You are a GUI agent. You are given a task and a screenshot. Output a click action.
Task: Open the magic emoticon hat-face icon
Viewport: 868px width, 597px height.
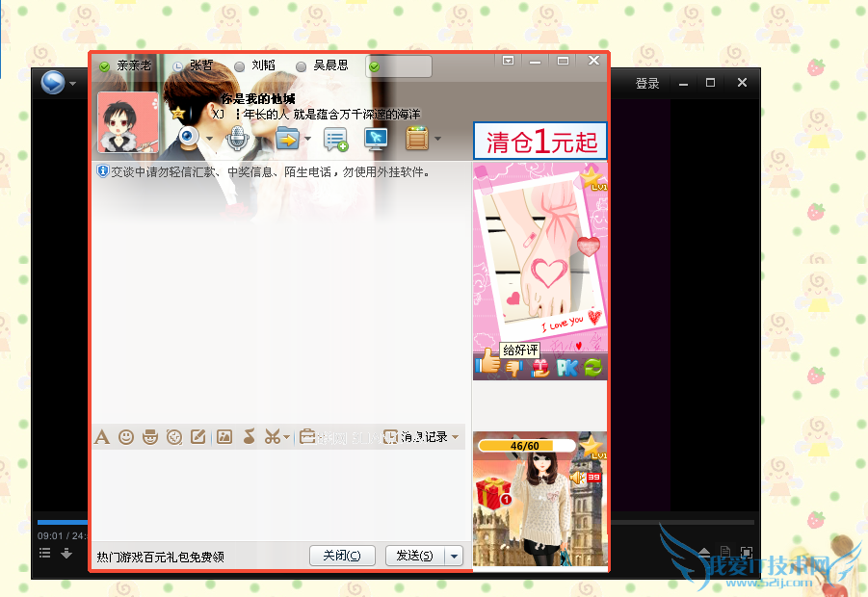click(150, 437)
